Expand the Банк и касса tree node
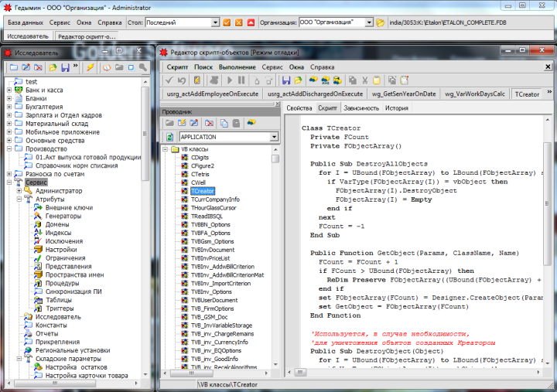 (9, 90)
